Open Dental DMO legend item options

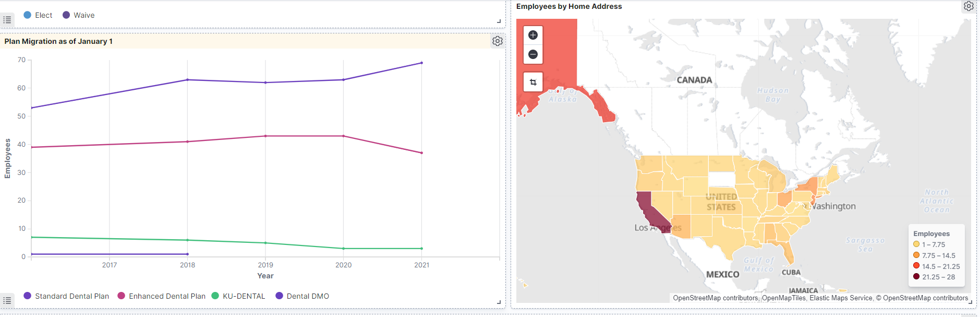[303, 296]
